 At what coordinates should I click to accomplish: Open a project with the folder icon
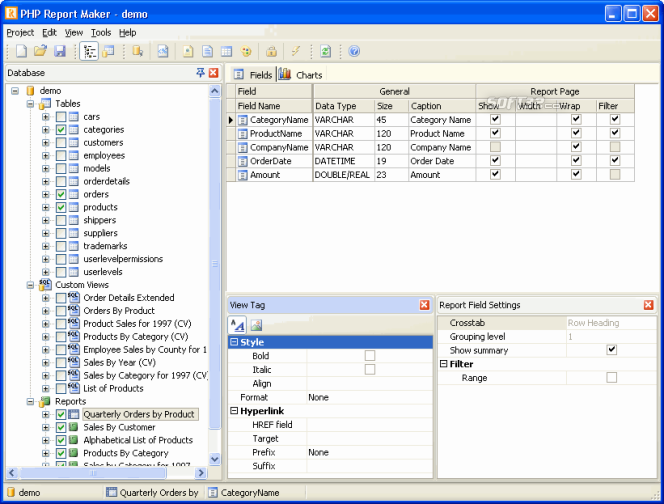coord(40,51)
